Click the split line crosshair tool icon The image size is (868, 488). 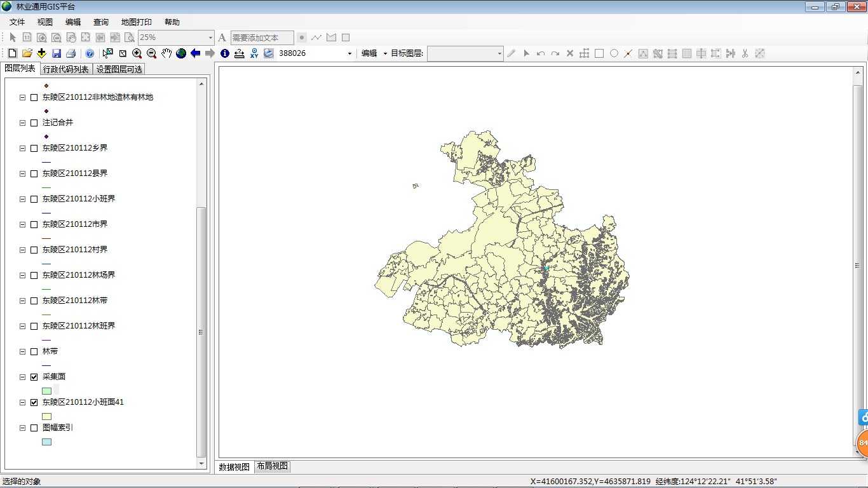628,53
